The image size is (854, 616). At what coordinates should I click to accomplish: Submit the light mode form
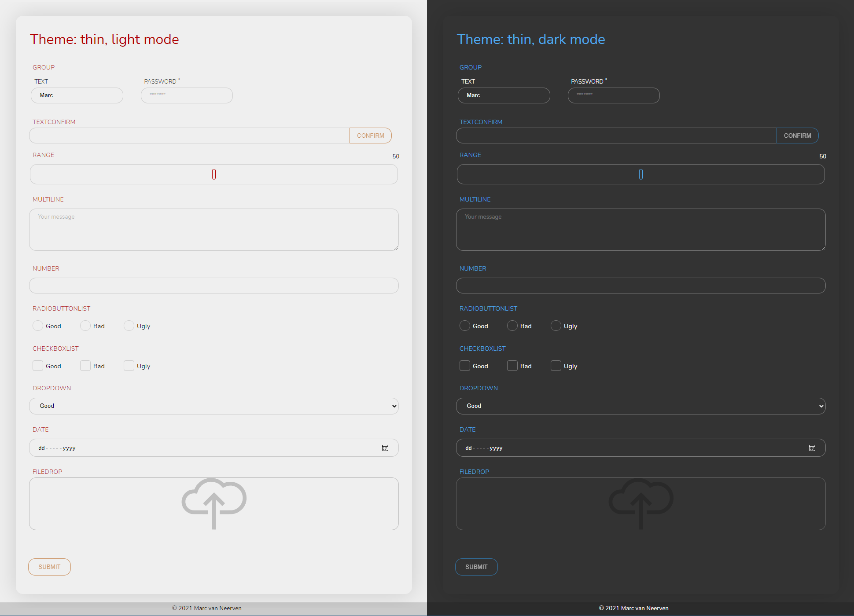49,567
